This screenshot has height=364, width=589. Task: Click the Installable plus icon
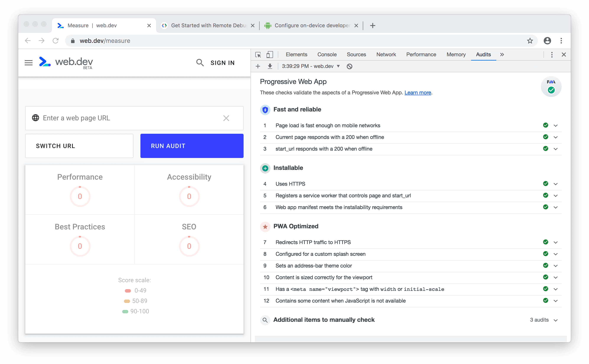pos(265,168)
